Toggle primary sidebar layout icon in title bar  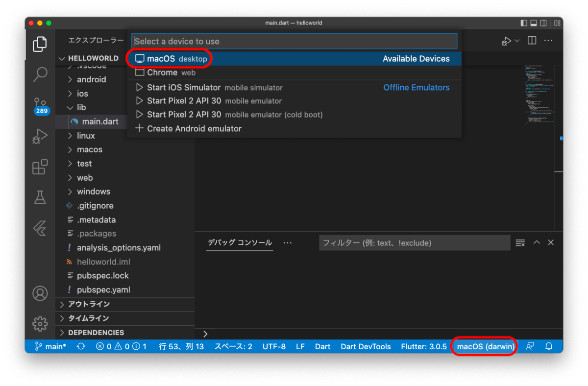tap(524, 23)
